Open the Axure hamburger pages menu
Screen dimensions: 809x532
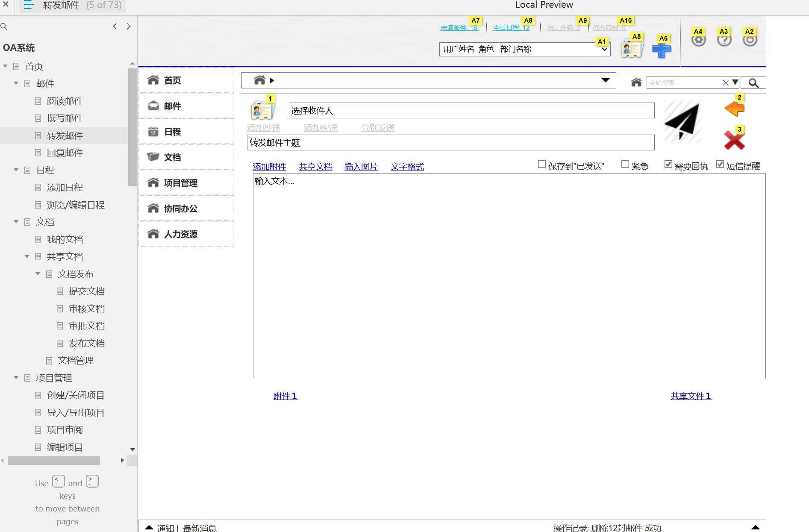coord(29,5)
